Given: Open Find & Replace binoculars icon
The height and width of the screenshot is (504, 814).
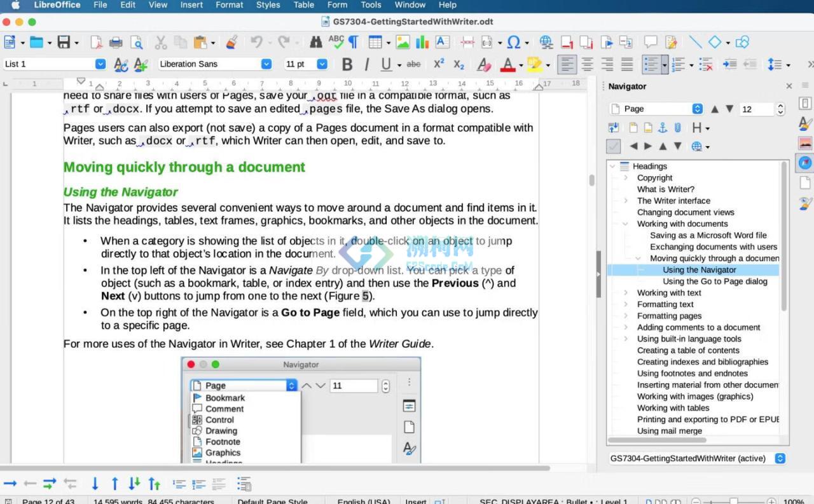Looking at the screenshot, I should [x=315, y=43].
